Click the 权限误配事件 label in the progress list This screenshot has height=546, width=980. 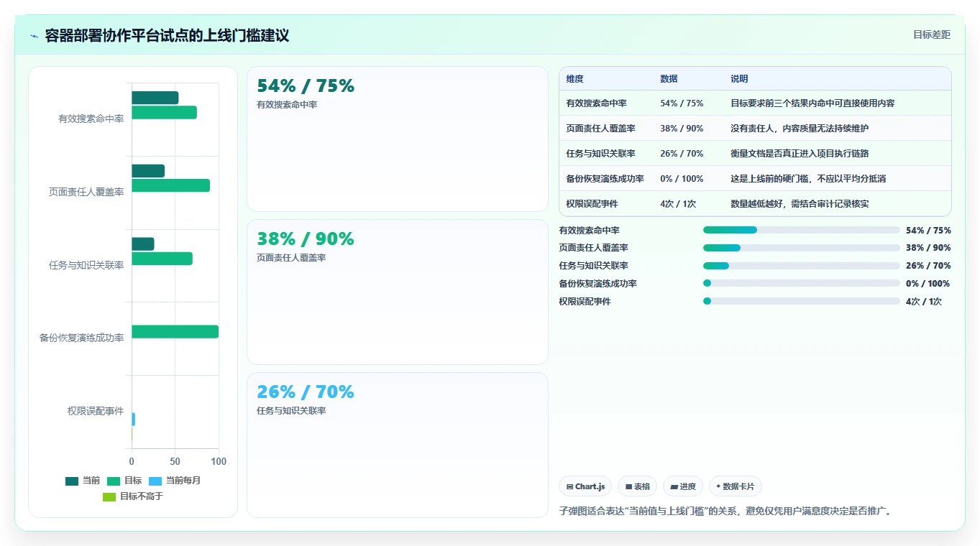click(x=585, y=302)
